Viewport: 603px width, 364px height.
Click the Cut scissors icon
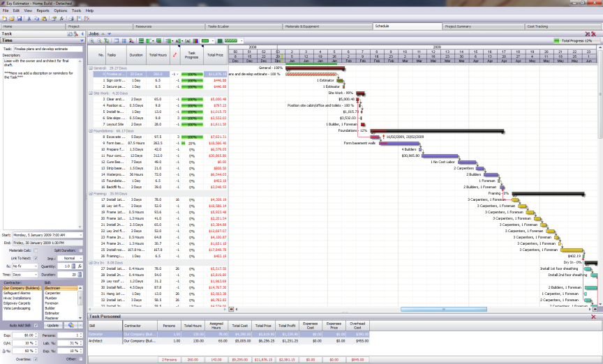pos(29,18)
